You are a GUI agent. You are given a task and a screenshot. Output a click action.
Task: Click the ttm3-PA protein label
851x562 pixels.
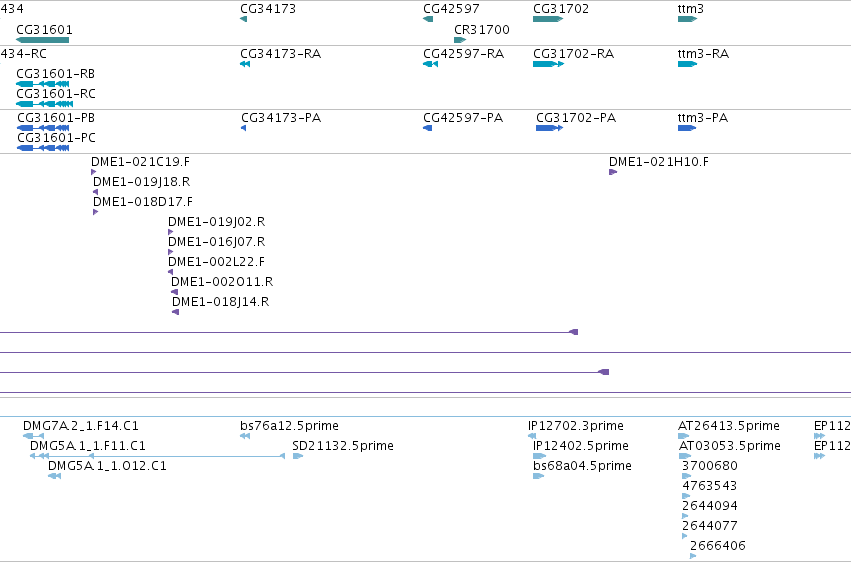(x=703, y=118)
